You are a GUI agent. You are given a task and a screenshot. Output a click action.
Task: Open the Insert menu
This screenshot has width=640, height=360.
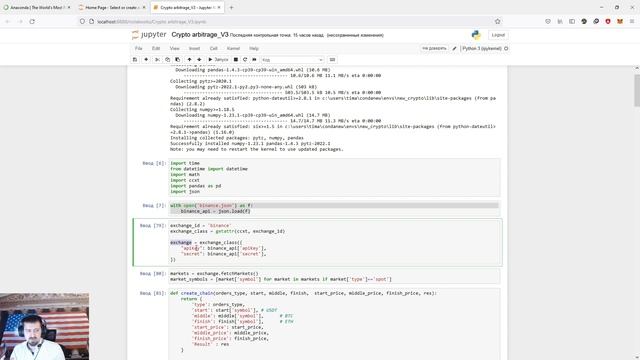(x=194, y=48)
